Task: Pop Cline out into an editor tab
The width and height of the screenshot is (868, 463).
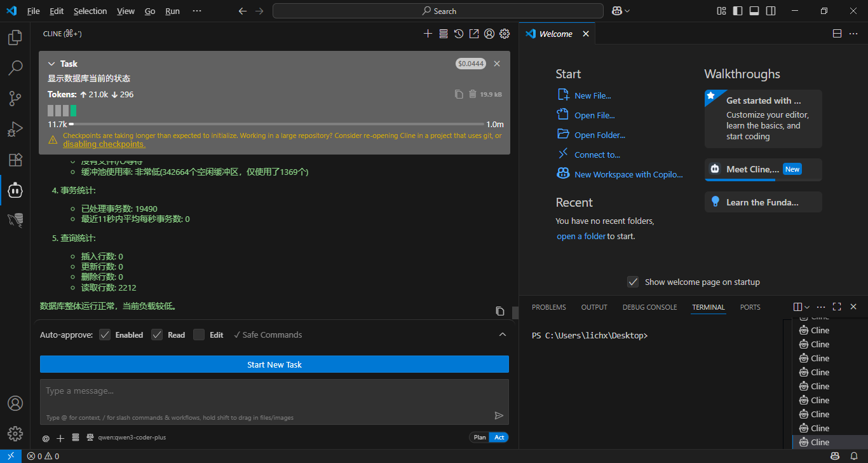Action: click(x=474, y=34)
